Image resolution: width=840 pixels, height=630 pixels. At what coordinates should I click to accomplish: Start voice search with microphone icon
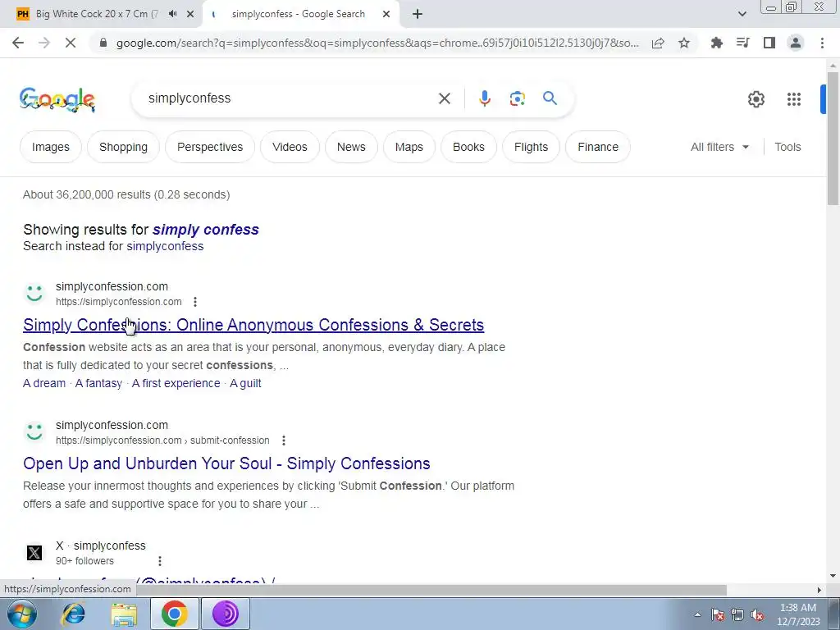(484, 98)
